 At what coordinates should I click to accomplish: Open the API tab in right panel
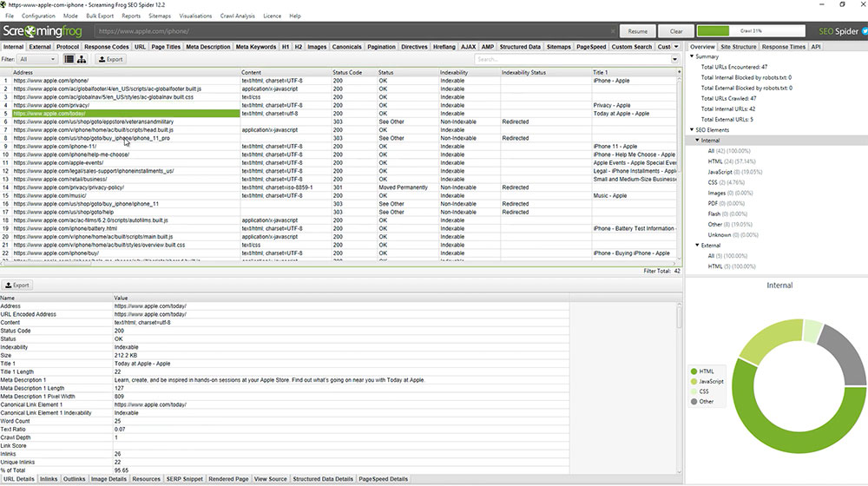[816, 47]
